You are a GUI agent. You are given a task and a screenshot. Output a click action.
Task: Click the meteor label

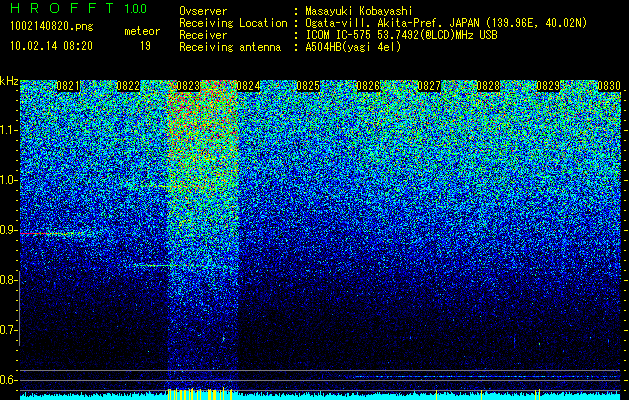coord(142,31)
